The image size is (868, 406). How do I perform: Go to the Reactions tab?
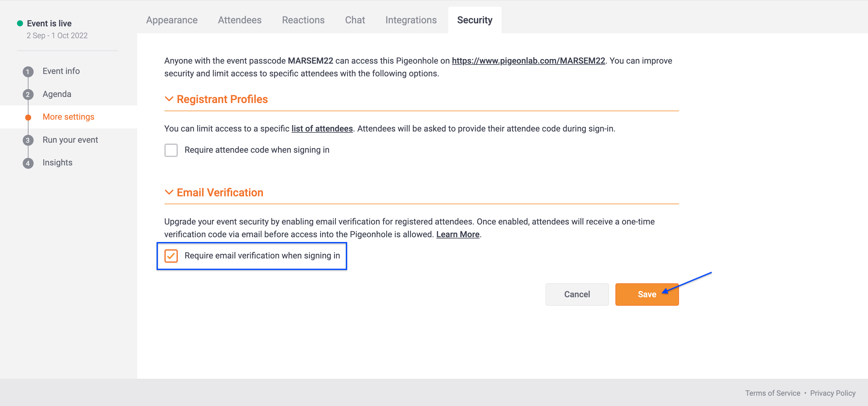(x=303, y=20)
